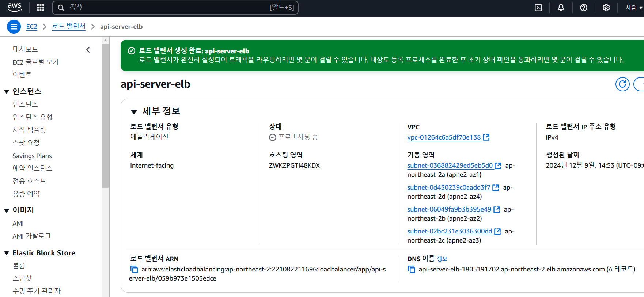Viewport: 644px width, 297px height.
Task: Open subnet-0d430239c0aadd3f7 link
Action: (449, 187)
